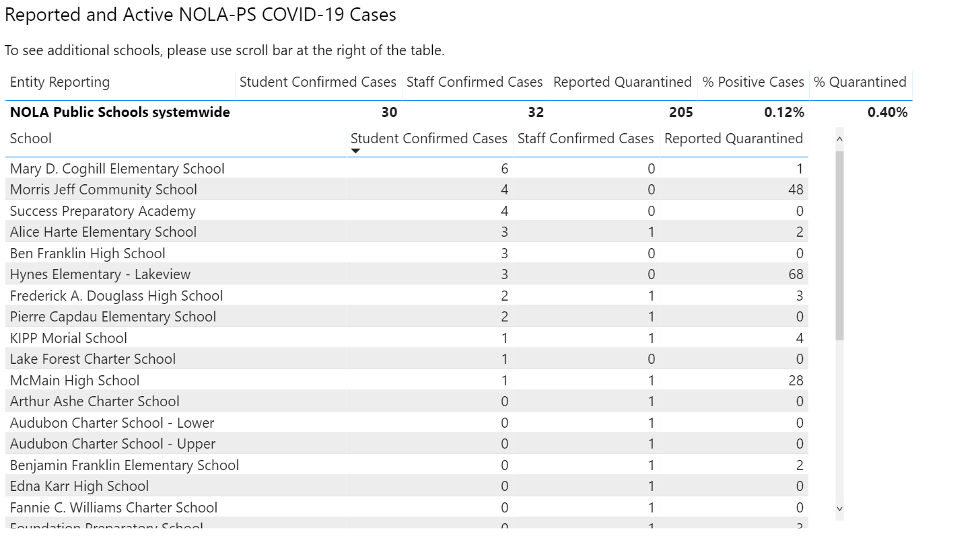Viewport: 980px width, 536px height.
Task: Click top Student Confirmed Cases summary header
Action: coord(318,82)
